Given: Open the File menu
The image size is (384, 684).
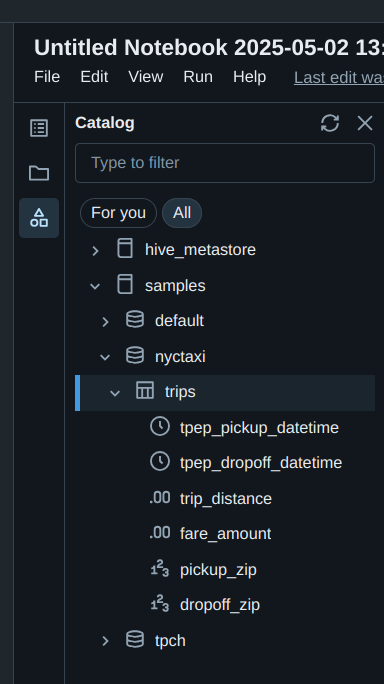Looking at the screenshot, I should [x=47, y=77].
